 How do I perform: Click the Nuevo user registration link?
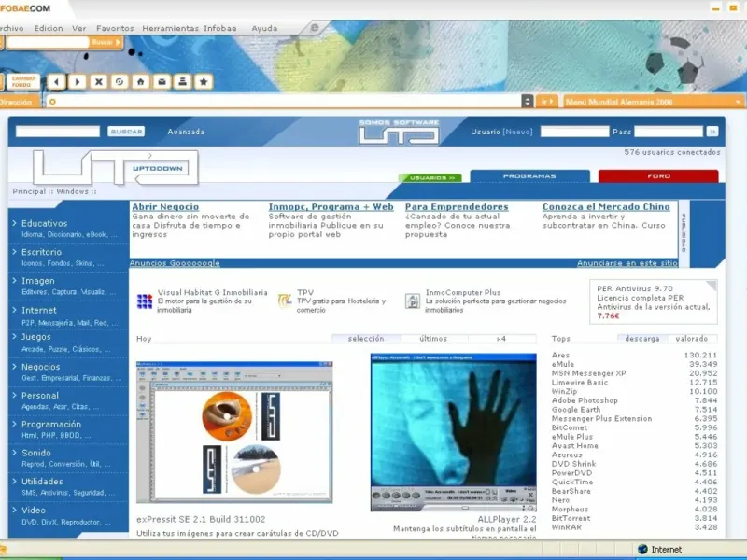[518, 132]
